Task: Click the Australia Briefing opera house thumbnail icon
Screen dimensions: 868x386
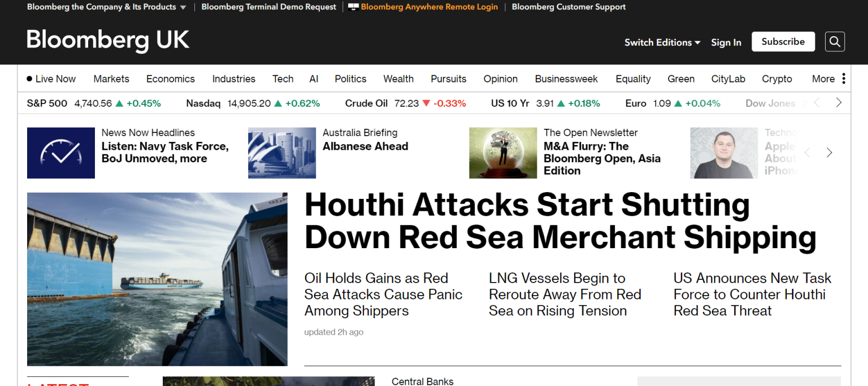Action: coord(281,153)
